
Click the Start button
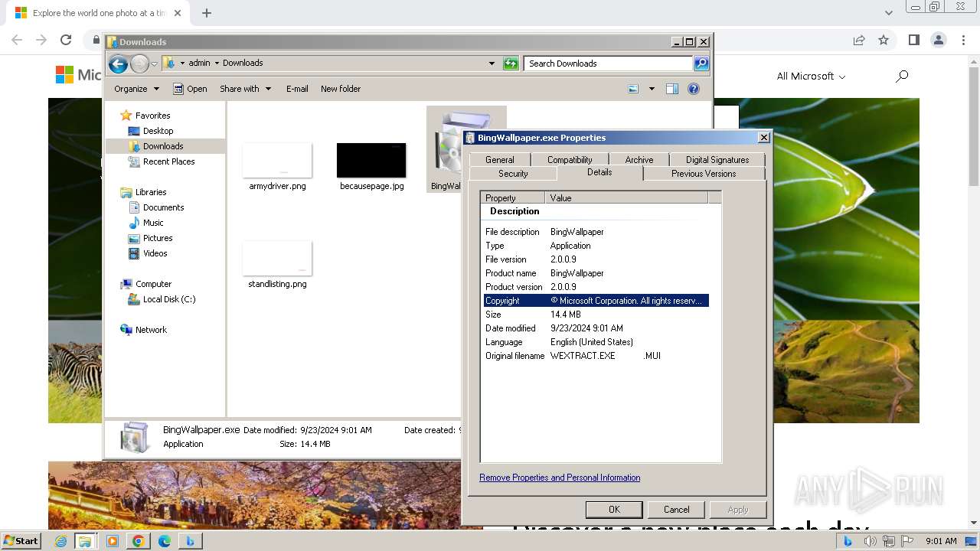pyautogui.click(x=21, y=540)
